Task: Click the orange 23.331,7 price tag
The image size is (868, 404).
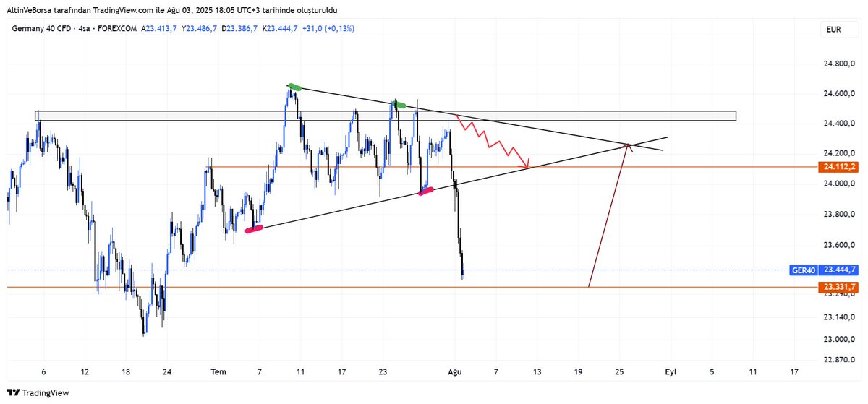Action: (839, 287)
